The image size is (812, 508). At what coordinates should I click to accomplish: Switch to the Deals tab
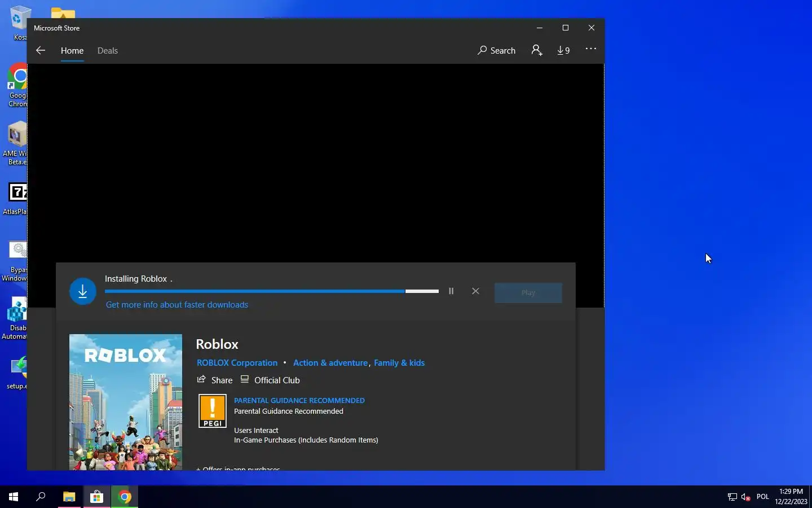pyautogui.click(x=107, y=50)
